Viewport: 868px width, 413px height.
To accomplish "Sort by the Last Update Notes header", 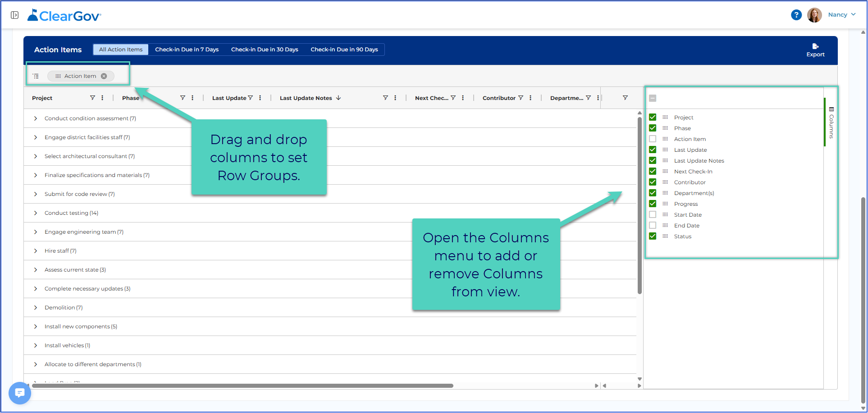I will point(306,98).
